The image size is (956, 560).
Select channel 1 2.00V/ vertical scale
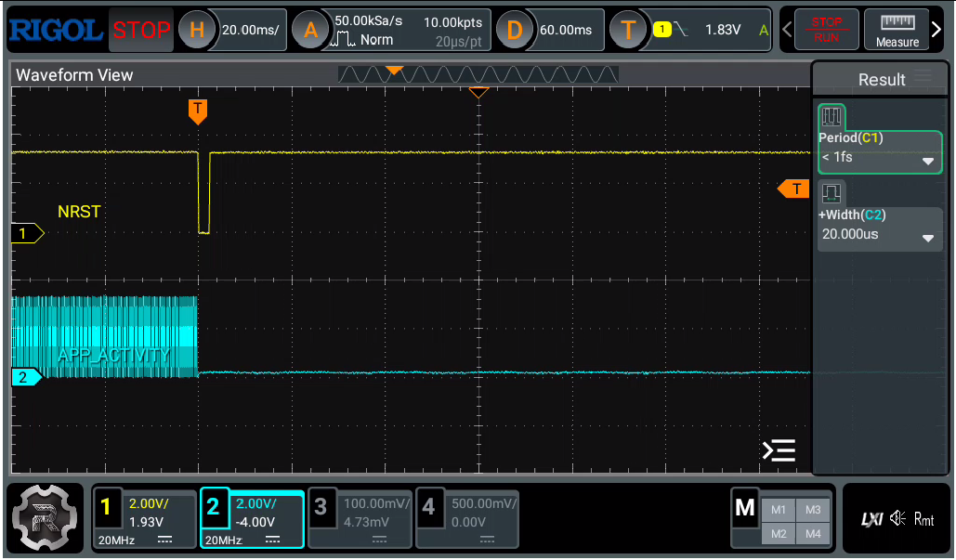[x=148, y=504]
